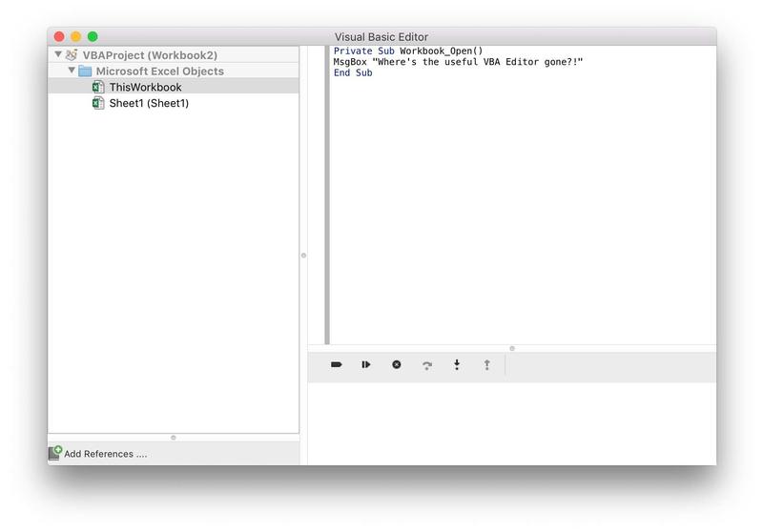Image resolution: width=763 pixels, height=532 pixels.
Task: Close the Visual Basic Editor window
Action: (x=59, y=36)
